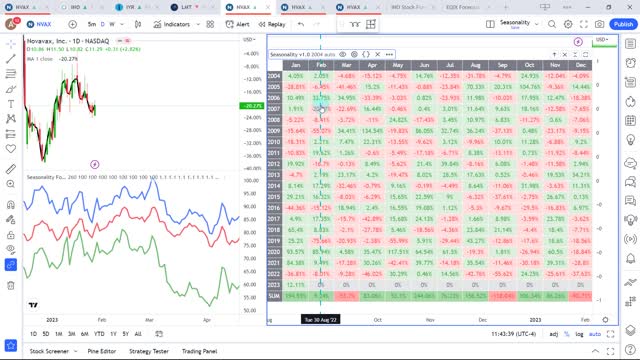
Task: Open the patterns tool in left sidebar
Action: (11, 119)
